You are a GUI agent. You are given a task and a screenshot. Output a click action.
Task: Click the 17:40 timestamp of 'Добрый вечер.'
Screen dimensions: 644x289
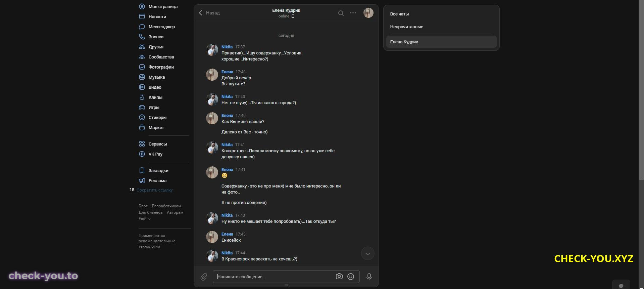(x=241, y=72)
